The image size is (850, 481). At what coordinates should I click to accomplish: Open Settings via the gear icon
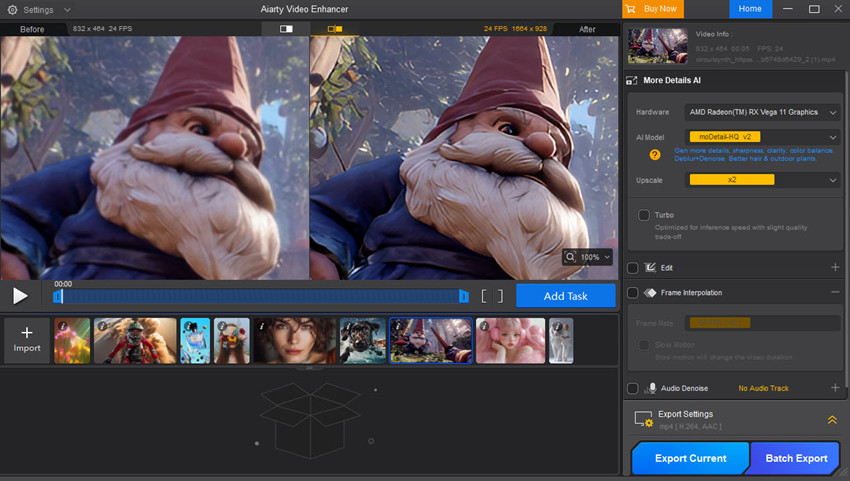coord(12,10)
